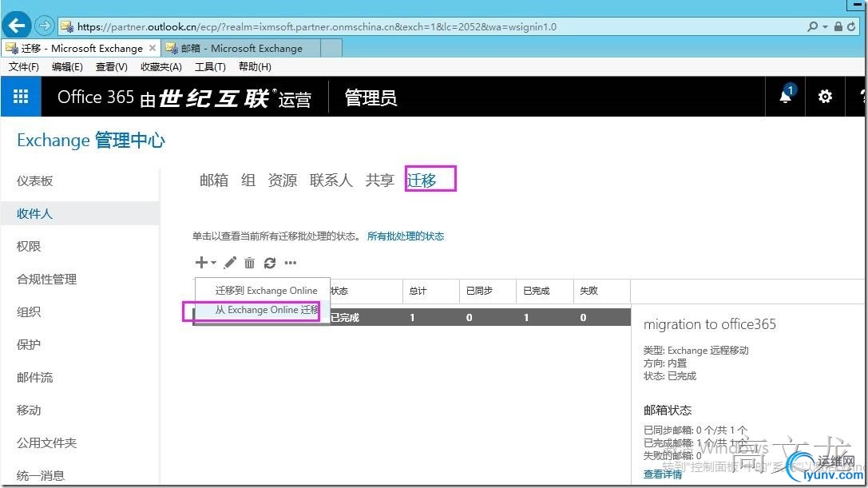Switch to 邮箱 - Microsoft Exchange browser tab

241,48
